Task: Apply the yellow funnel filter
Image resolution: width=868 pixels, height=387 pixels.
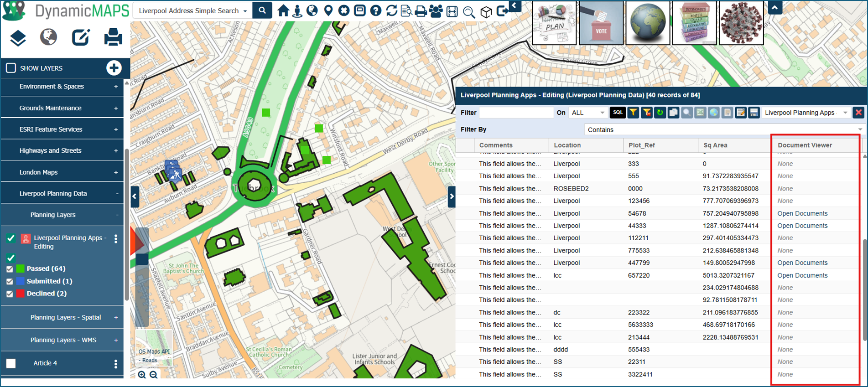Action: 633,113
